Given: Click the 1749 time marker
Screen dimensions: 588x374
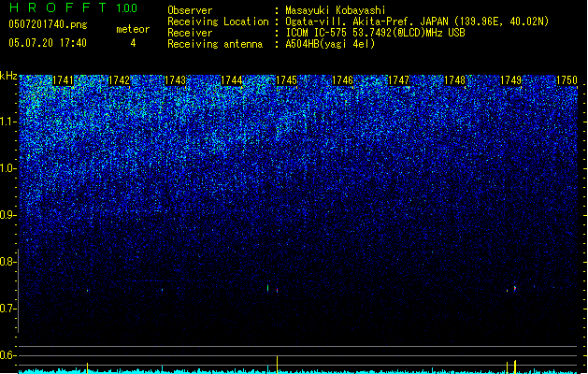Looking at the screenshot, I should tap(510, 80).
